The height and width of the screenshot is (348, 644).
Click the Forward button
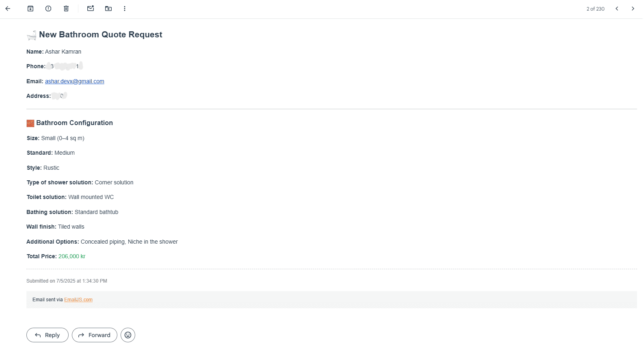point(95,335)
